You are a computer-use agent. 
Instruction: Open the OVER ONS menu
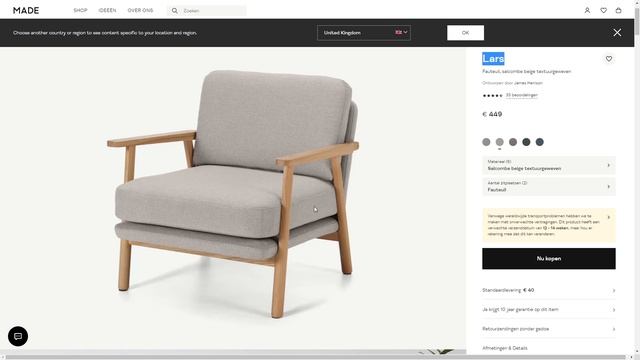click(x=140, y=11)
